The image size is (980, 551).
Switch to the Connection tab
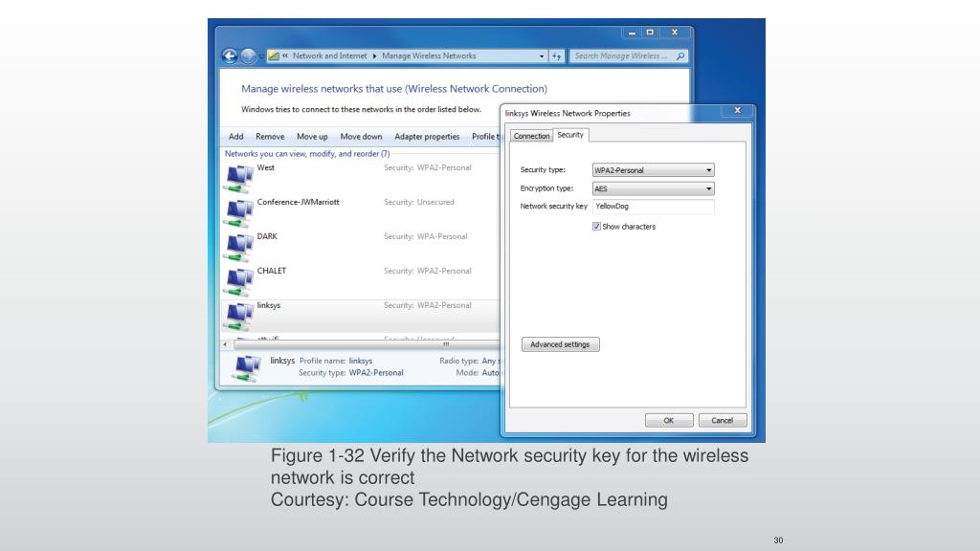click(x=531, y=136)
